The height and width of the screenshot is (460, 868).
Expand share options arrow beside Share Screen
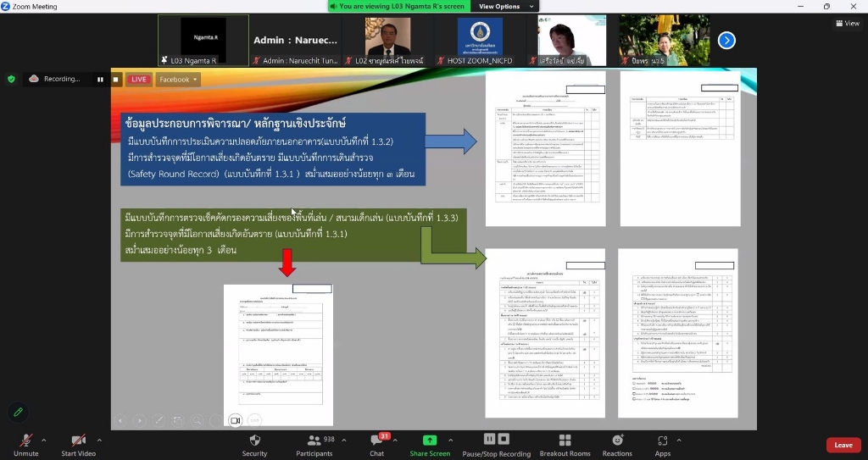[450, 441]
